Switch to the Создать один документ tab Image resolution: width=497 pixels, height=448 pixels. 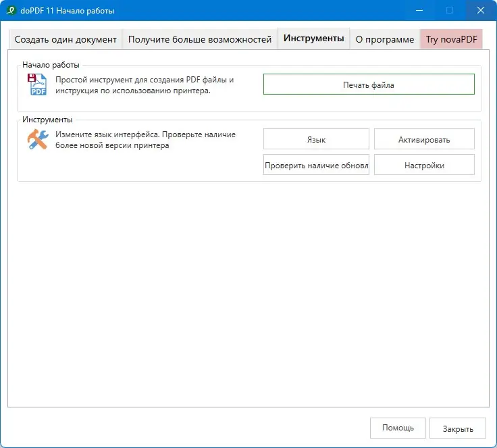(x=66, y=39)
